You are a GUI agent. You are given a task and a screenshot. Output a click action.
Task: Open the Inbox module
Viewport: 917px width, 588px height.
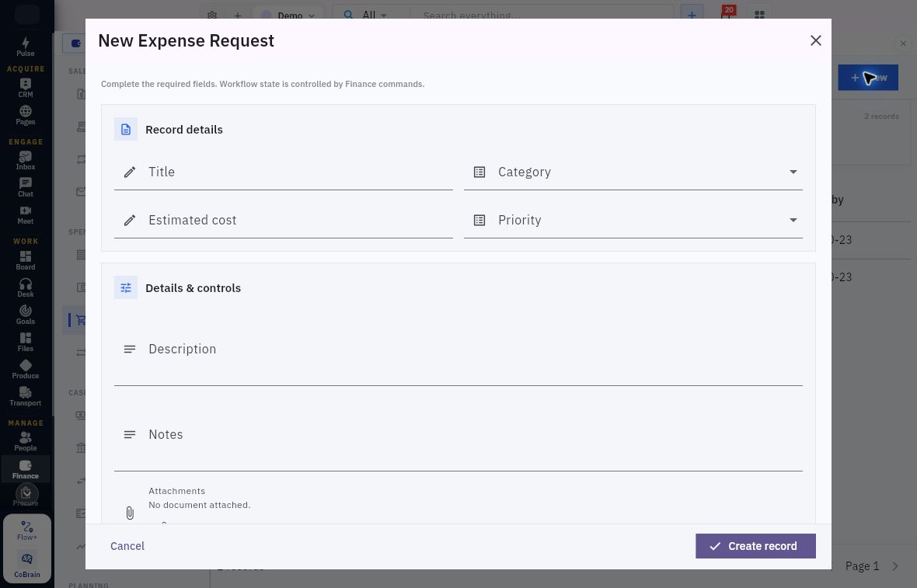[x=25, y=161]
